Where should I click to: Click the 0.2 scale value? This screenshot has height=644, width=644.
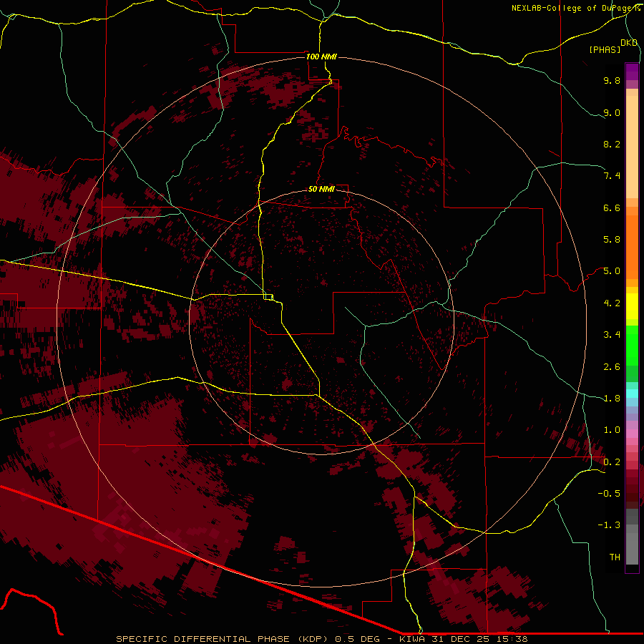612,462
